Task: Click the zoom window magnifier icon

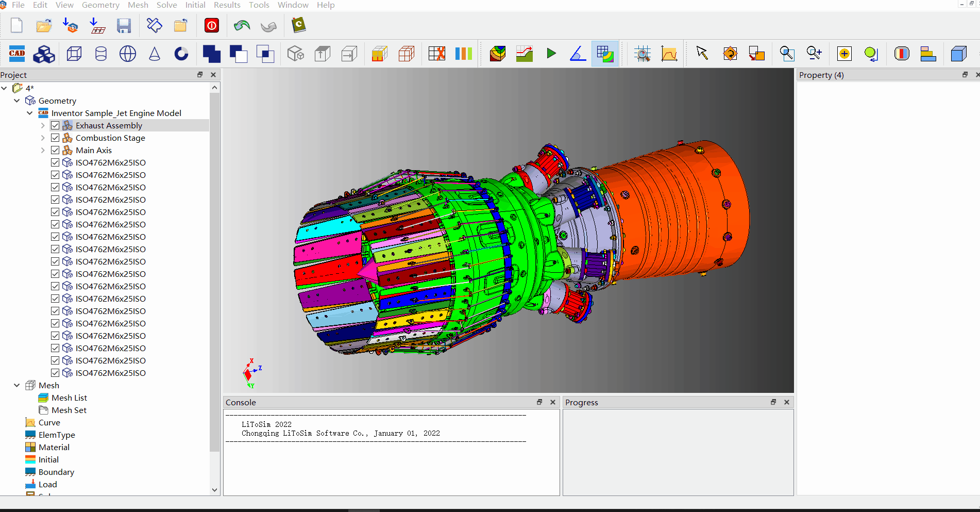Action: pos(787,54)
